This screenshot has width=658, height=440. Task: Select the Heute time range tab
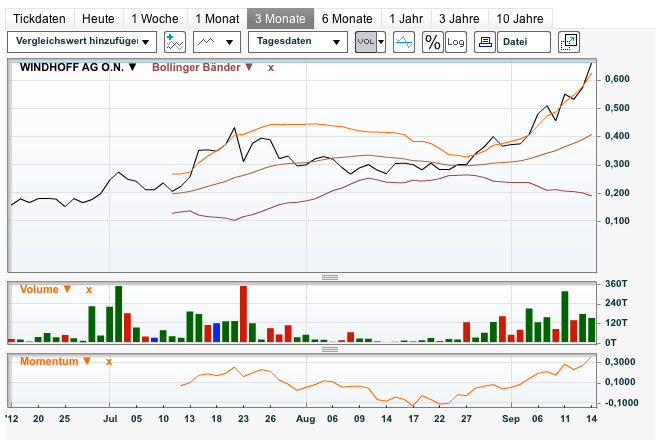(x=98, y=19)
